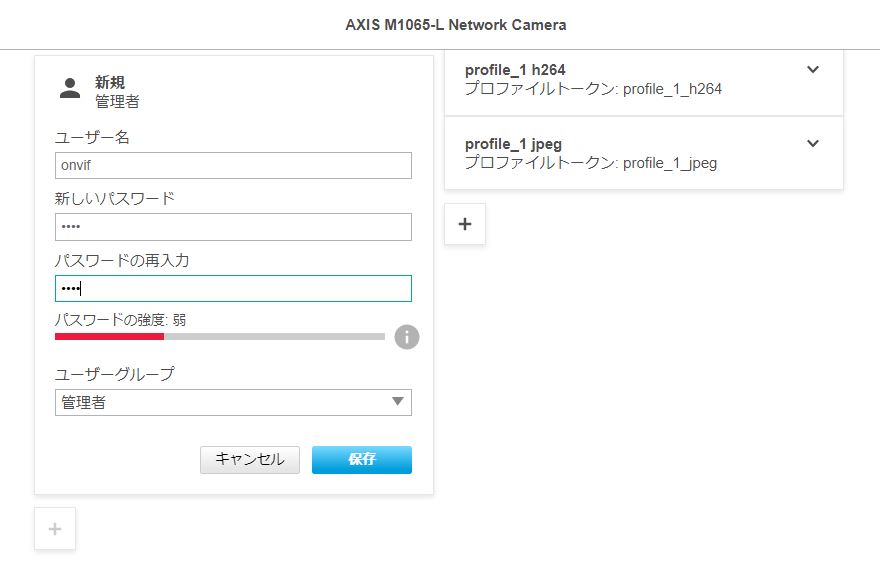Viewport: 880px width, 571px height.
Task: Click the password strength info icon
Action: pos(406,337)
